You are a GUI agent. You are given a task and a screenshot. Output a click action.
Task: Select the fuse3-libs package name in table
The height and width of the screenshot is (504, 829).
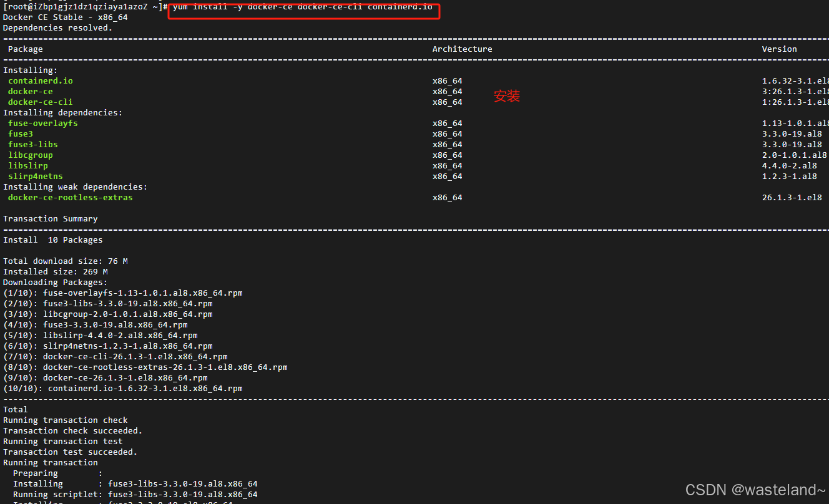click(x=33, y=145)
